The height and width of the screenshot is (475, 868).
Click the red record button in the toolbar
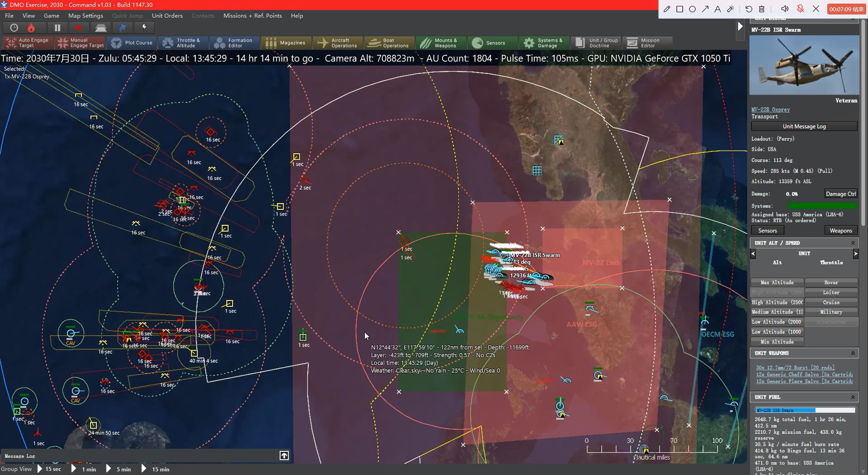click(79, 28)
